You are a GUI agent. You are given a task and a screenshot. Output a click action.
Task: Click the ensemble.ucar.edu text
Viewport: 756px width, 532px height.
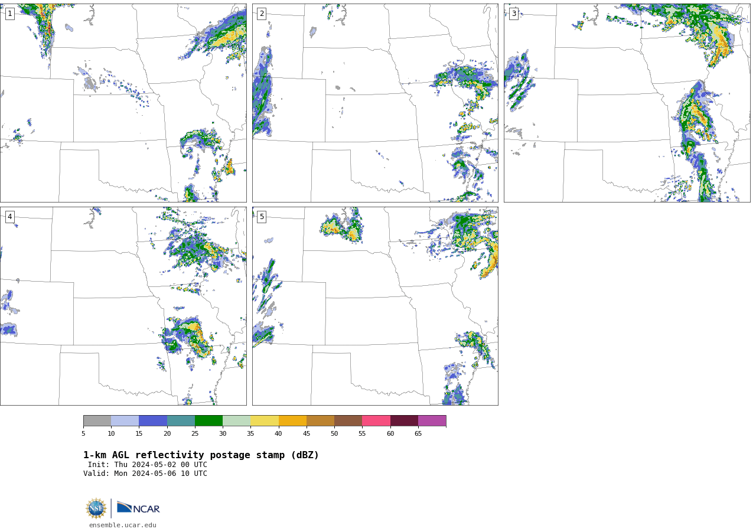click(123, 525)
